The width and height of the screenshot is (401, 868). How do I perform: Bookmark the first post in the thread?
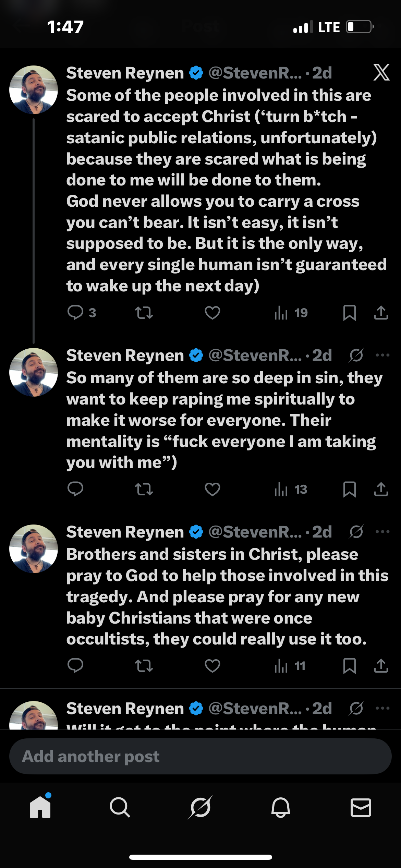pyautogui.click(x=349, y=313)
